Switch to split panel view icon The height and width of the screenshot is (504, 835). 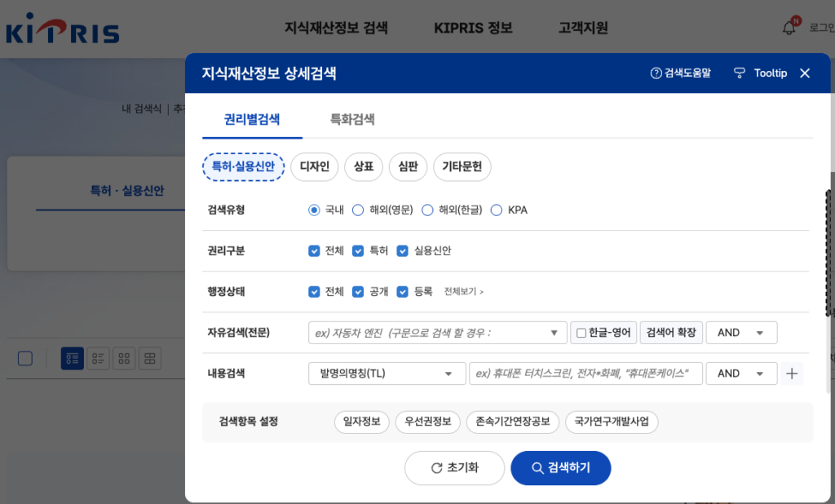pos(150,359)
